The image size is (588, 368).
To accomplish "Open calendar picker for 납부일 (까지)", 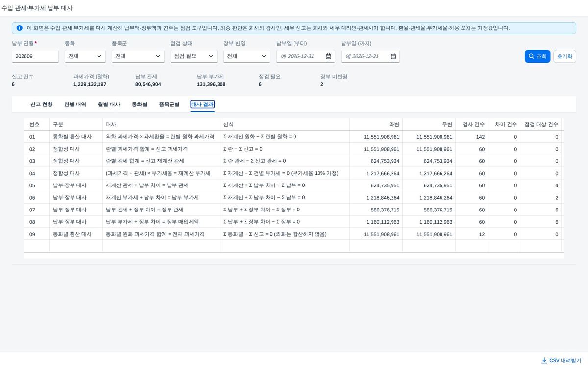I will [393, 56].
